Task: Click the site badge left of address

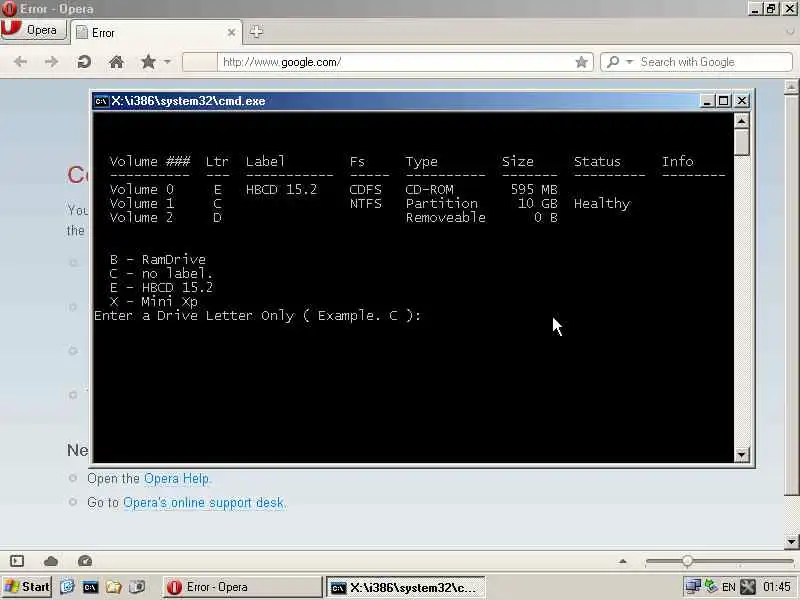Action: coord(199,62)
